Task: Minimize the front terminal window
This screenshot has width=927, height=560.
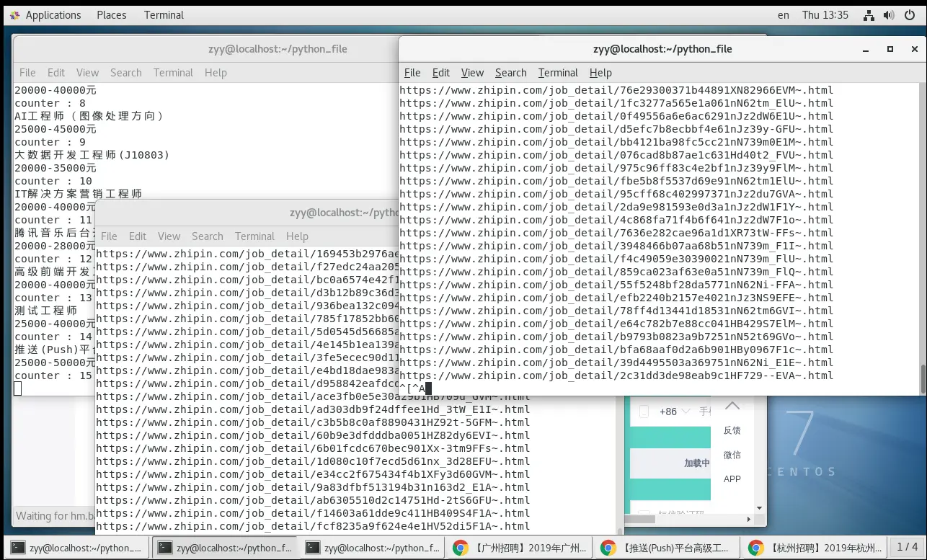Action: pos(866,50)
